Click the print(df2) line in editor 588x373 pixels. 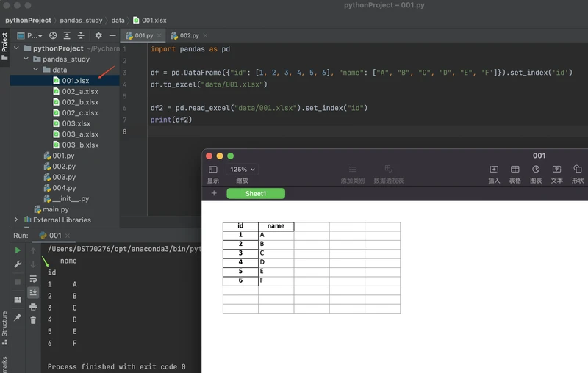tap(171, 120)
